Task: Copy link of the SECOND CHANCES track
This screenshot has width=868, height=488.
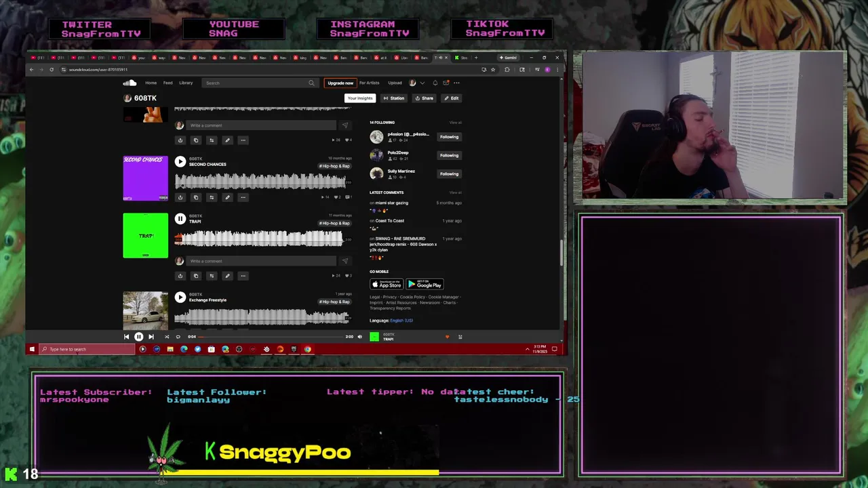Action: [x=196, y=197]
